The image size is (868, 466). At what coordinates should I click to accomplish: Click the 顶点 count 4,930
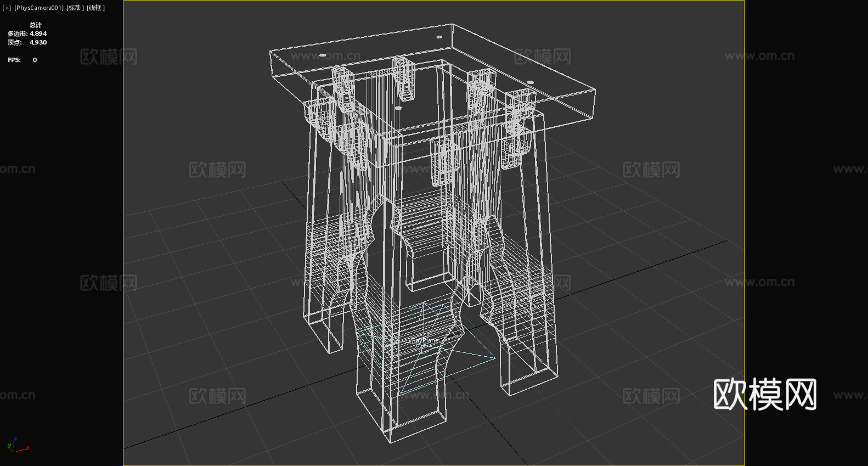coord(38,42)
